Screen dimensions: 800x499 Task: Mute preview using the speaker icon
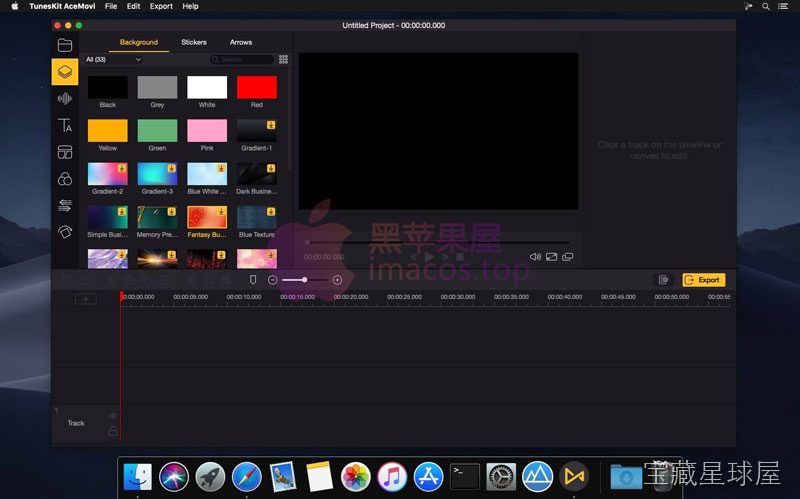click(x=535, y=257)
